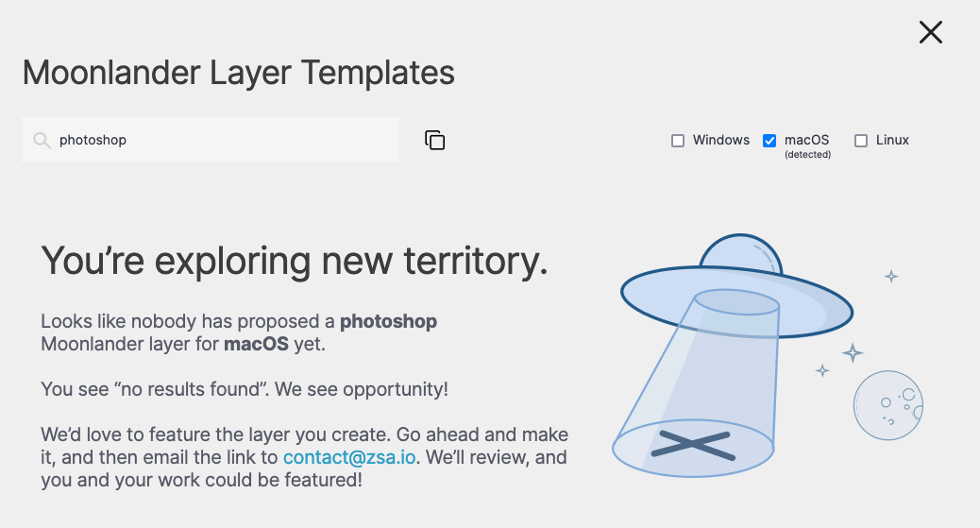The width and height of the screenshot is (980, 528).
Task: Click the Windows label text
Action: pyautogui.click(x=720, y=140)
